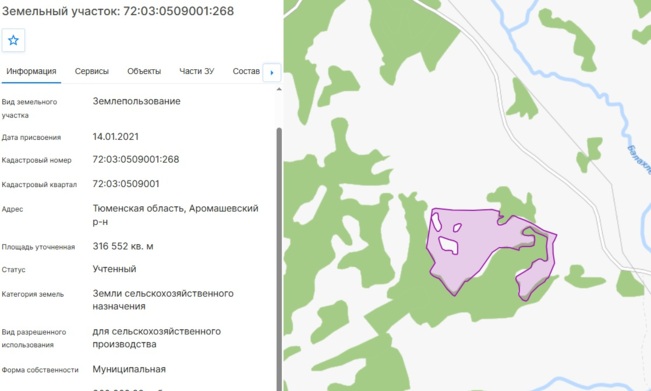This screenshot has width=651, height=391.
Task: Select the value Землепользование
Action: coord(137,101)
